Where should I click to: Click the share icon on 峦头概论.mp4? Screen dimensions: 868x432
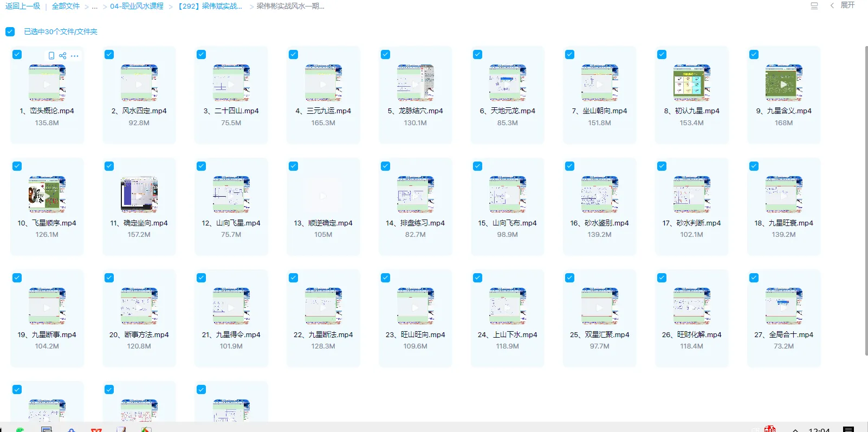click(63, 56)
